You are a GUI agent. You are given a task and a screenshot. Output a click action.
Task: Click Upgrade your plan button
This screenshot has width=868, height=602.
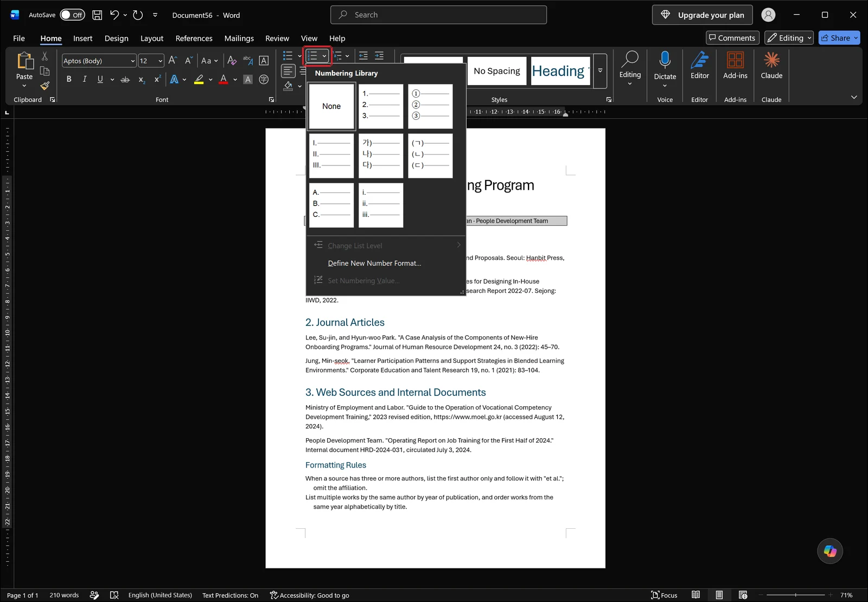coord(702,15)
